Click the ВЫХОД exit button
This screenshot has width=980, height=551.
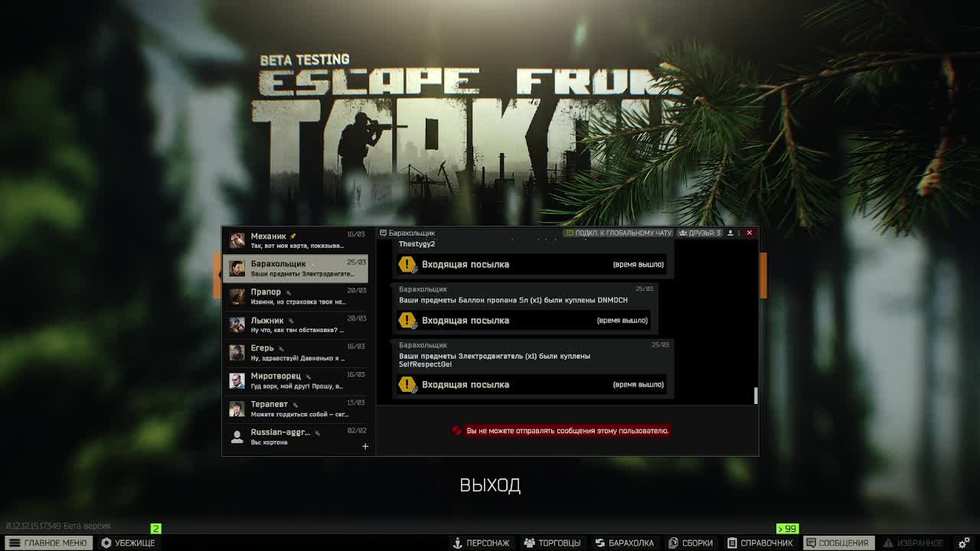point(490,485)
